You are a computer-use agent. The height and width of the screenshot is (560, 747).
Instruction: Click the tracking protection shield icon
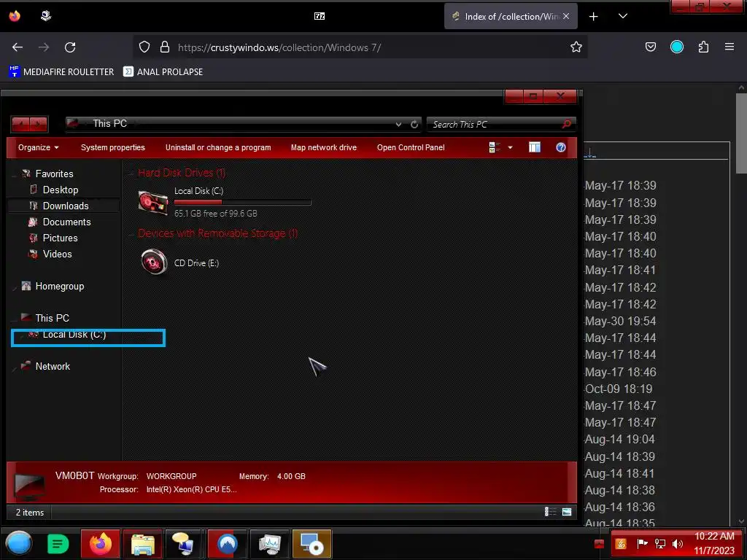(x=144, y=47)
